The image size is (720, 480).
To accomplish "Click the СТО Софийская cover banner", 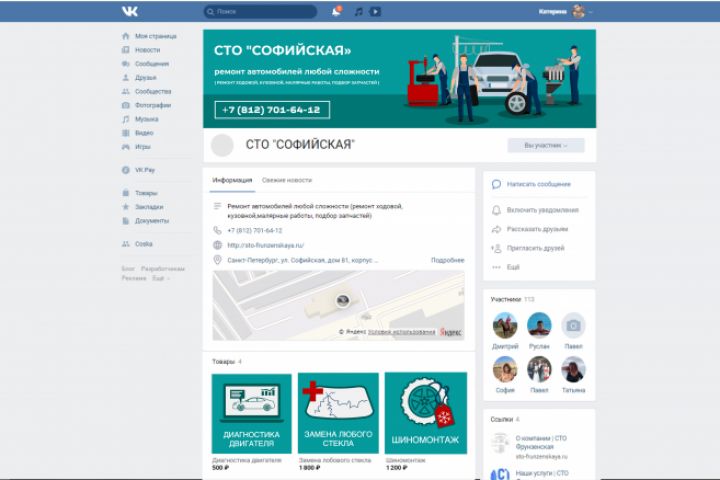I will (x=399, y=79).
